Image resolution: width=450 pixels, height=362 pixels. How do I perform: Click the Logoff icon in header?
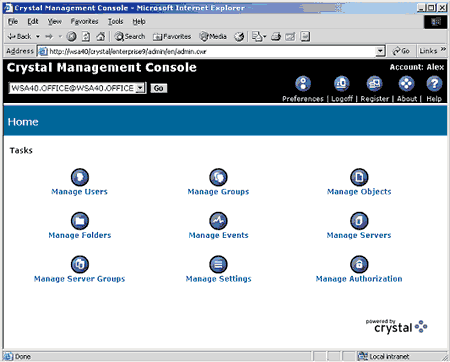pyautogui.click(x=342, y=84)
